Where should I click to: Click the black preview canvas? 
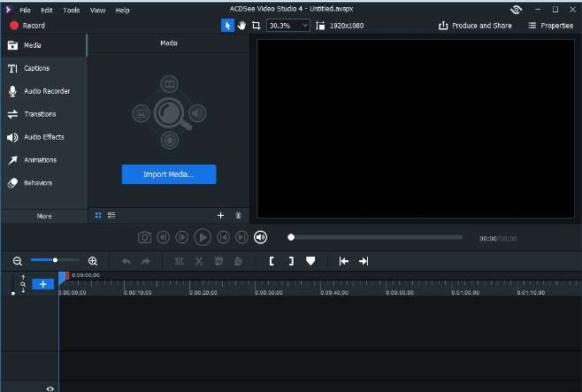(x=416, y=129)
